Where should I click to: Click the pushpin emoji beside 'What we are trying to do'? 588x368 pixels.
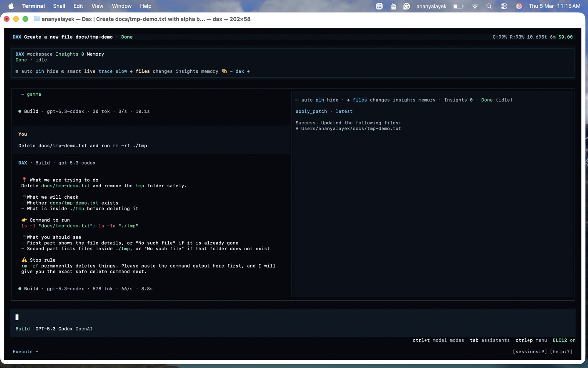pyautogui.click(x=24, y=180)
